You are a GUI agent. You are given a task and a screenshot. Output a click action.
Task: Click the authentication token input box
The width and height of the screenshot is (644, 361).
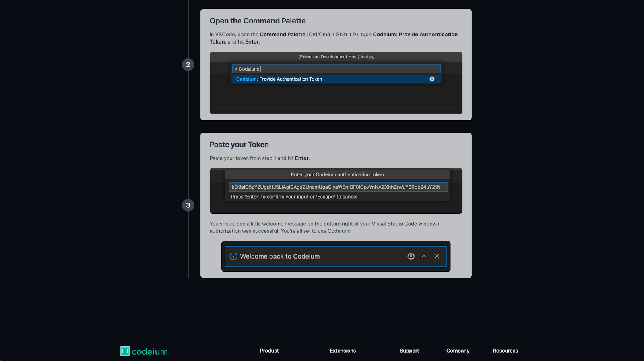coord(338,187)
